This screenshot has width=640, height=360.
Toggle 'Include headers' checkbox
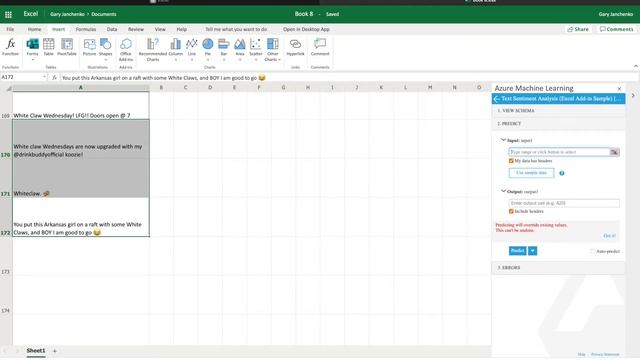(x=511, y=211)
